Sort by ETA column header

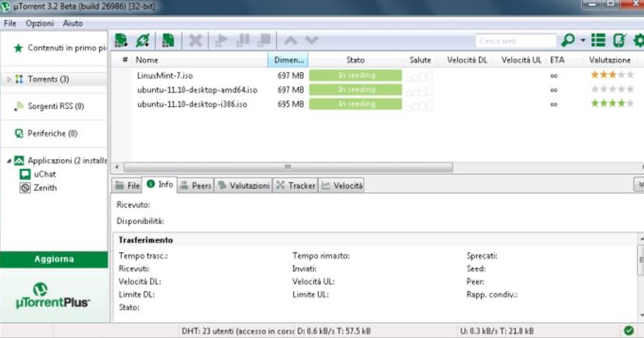pyautogui.click(x=558, y=60)
